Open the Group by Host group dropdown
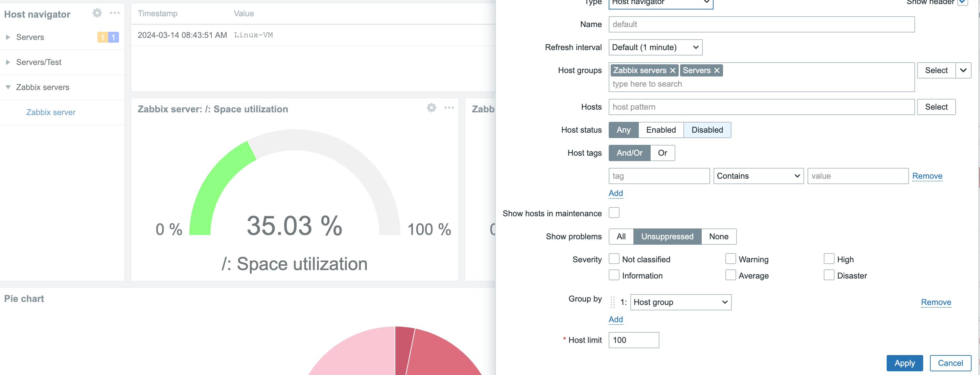This screenshot has height=375, width=980. pos(680,302)
